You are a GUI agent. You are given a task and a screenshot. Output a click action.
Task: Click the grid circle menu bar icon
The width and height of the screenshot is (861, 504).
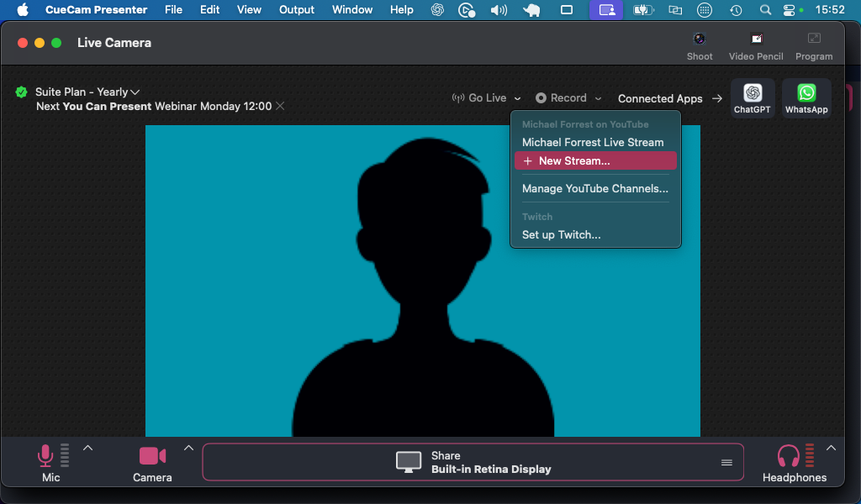click(x=705, y=10)
